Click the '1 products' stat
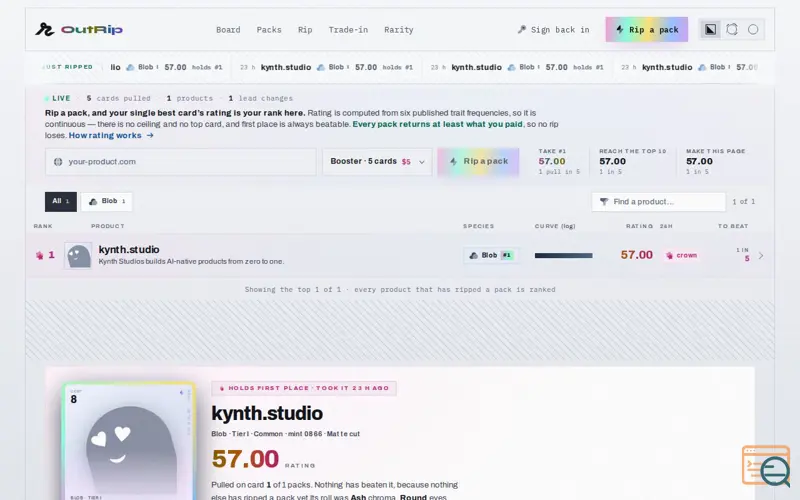The width and height of the screenshot is (800, 500). (x=190, y=98)
